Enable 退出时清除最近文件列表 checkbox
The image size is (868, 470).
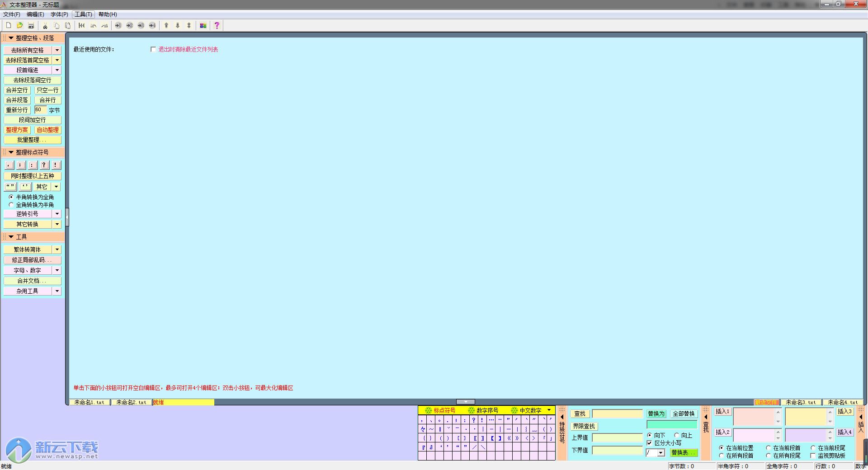tap(153, 49)
